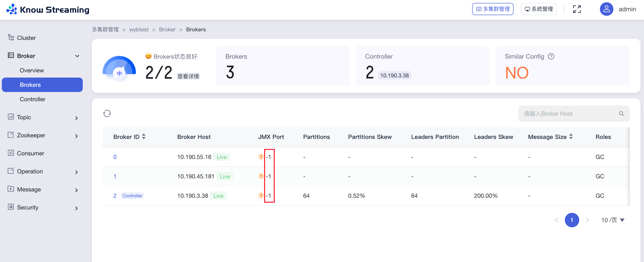Click JMX warning icon for broker 2

[x=261, y=196]
